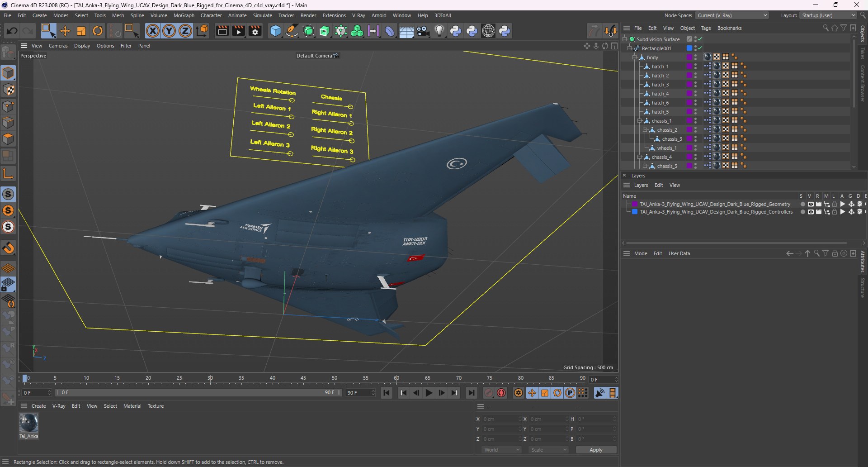Viewport: 868px width, 467px height.
Task: Toggle Rectangle001 enable checkmark
Action: [700, 48]
